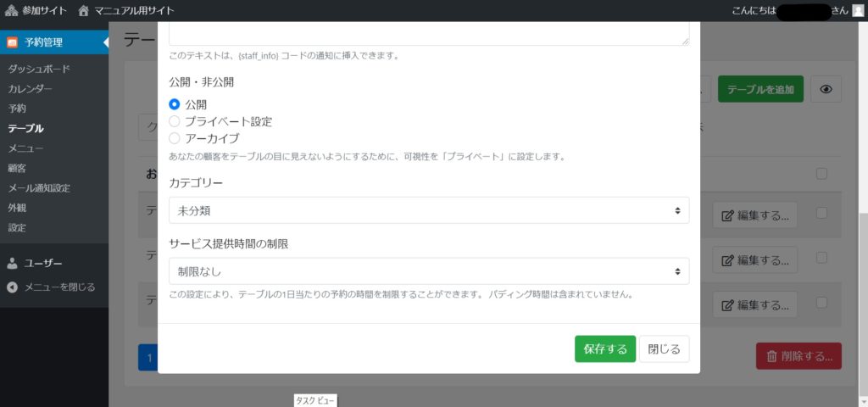
Task: Click the ユーザー person icon in sidebar
Action: click(x=12, y=263)
